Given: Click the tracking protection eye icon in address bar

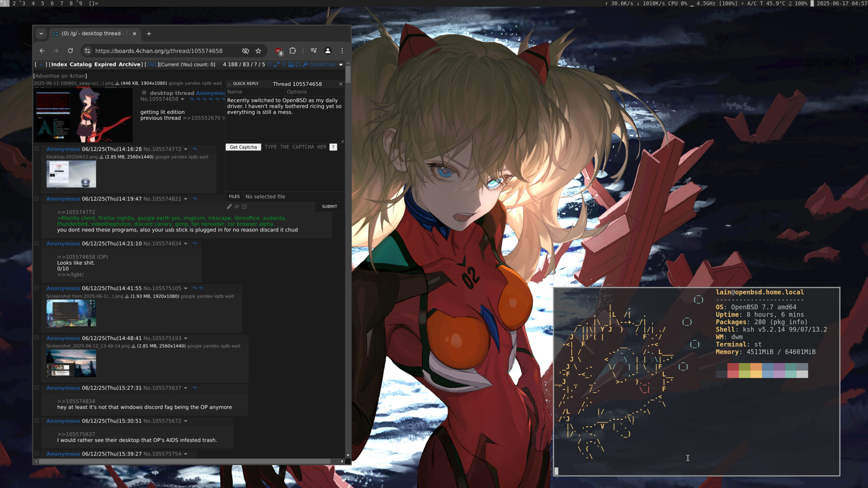Looking at the screenshot, I should click(x=245, y=51).
